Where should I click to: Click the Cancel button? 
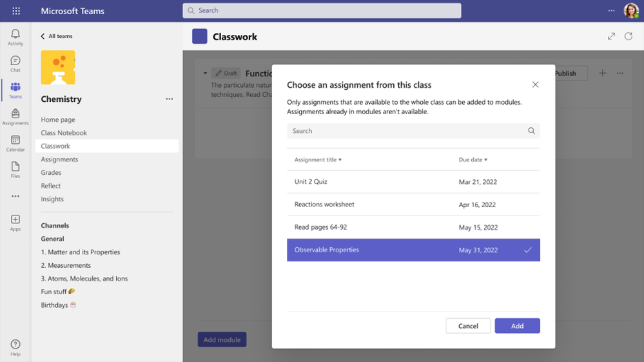(x=468, y=326)
